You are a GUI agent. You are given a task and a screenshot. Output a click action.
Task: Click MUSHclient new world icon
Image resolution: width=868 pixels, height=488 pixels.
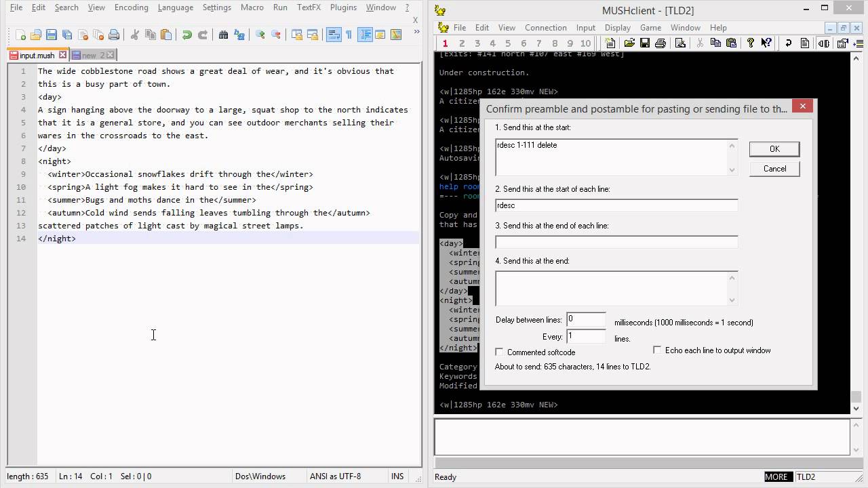611,43
